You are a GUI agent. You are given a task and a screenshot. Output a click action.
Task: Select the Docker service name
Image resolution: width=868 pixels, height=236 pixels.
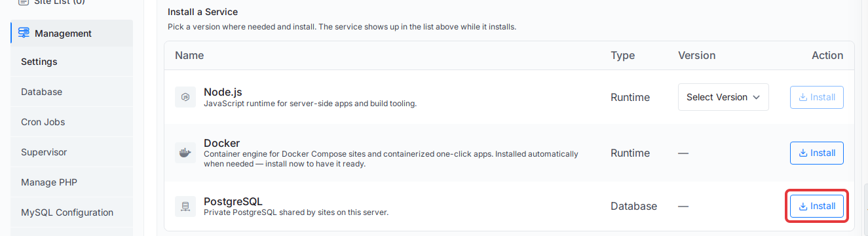[x=222, y=143]
